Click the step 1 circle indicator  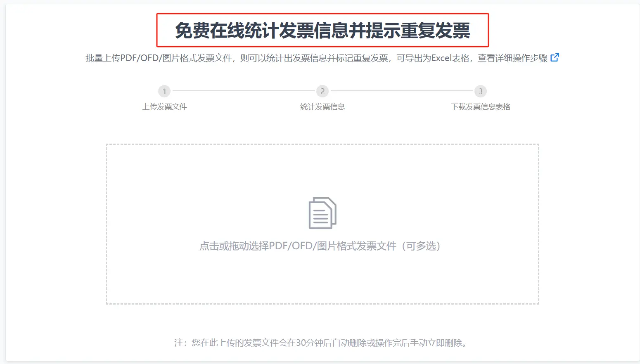tap(164, 91)
